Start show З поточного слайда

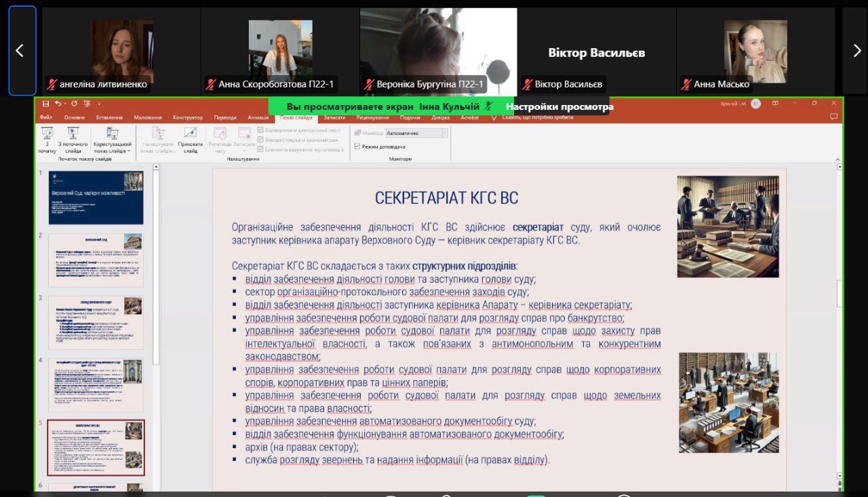[73, 140]
